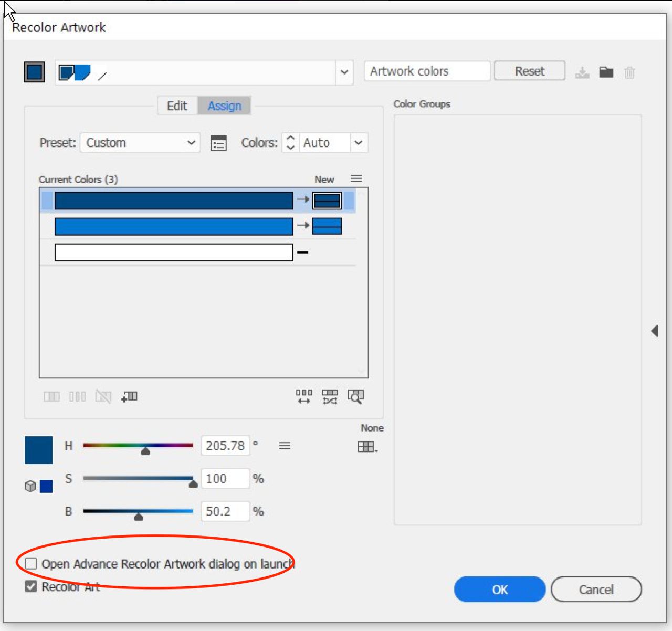Click the active color swatch at top left

pyautogui.click(x=34, y=72)
